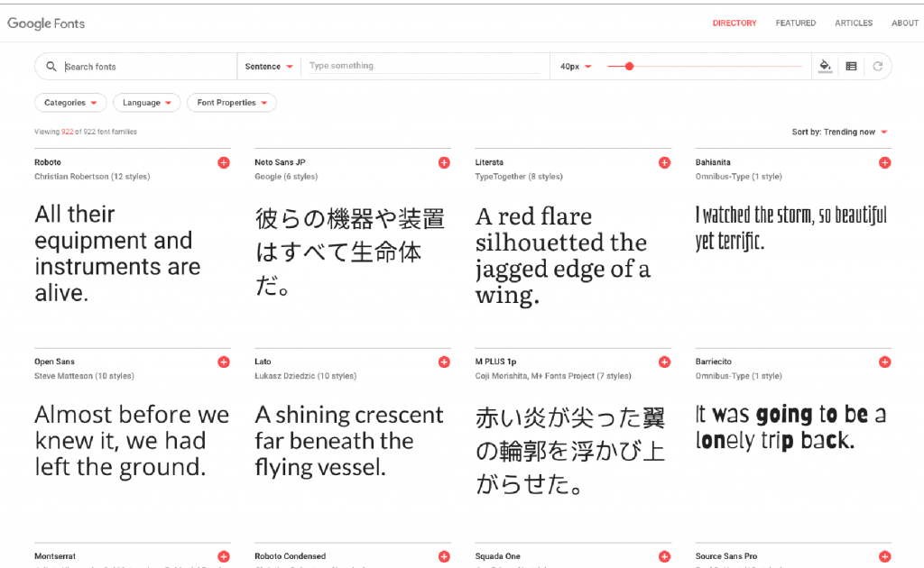Add Roboto font with plus icon
924x568 pixels.
coord(224,162)
